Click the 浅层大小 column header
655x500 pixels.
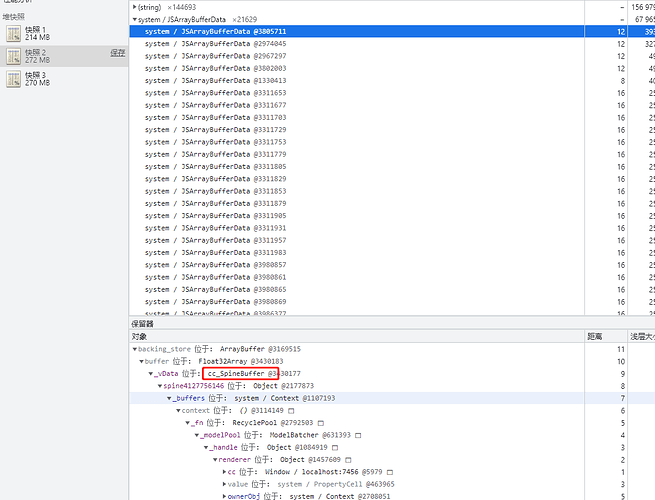(642, 337)
